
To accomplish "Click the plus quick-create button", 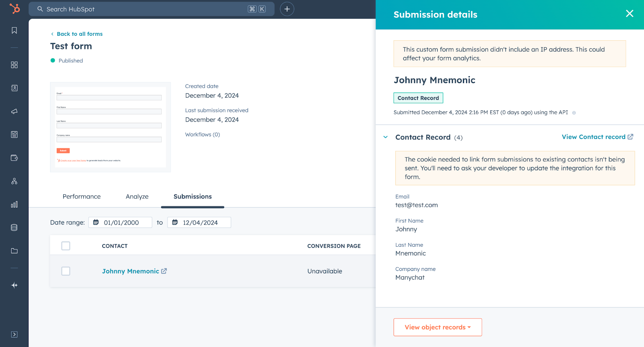I will [287, 9].
